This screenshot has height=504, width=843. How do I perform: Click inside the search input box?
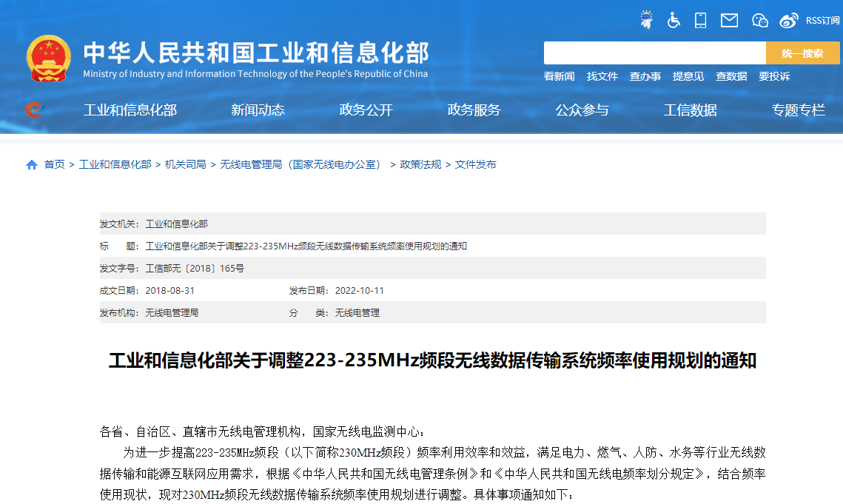pyautogui.click(x=655, y=53)
